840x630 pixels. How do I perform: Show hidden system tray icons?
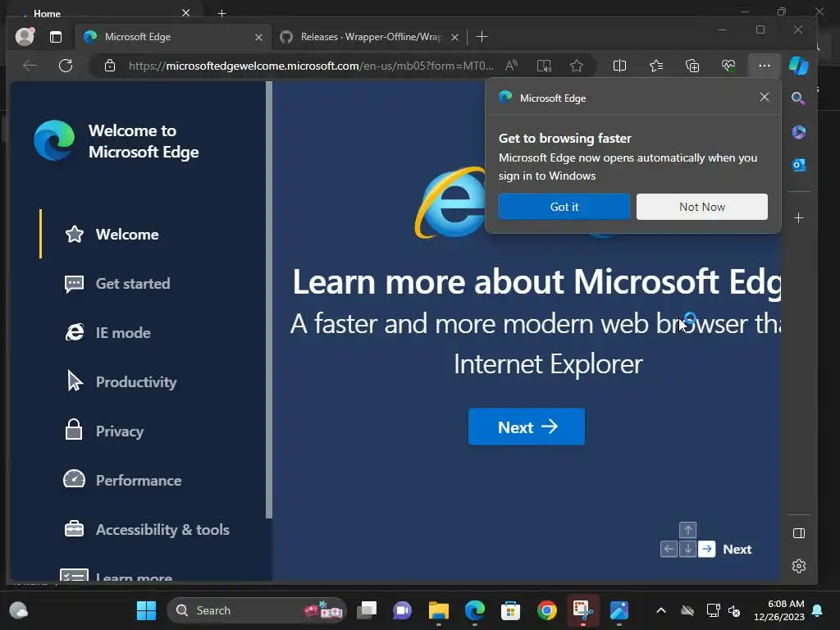point(661,610)
